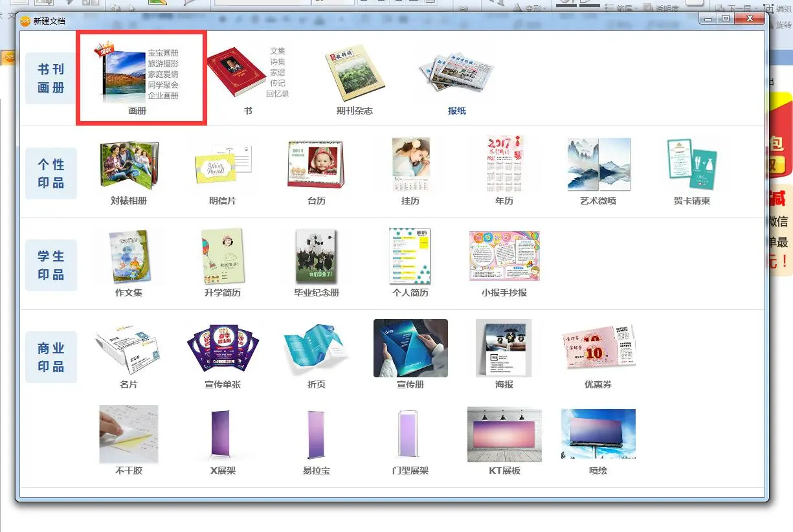Pick the 不干胶 sticker icon
This screenshot has width=793, height=532.
click(x=128, y=434)
